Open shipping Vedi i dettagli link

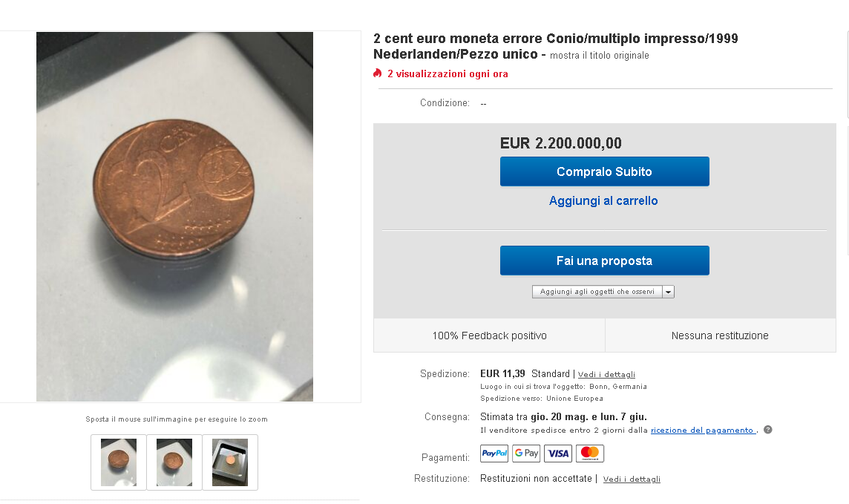point(606,375)
